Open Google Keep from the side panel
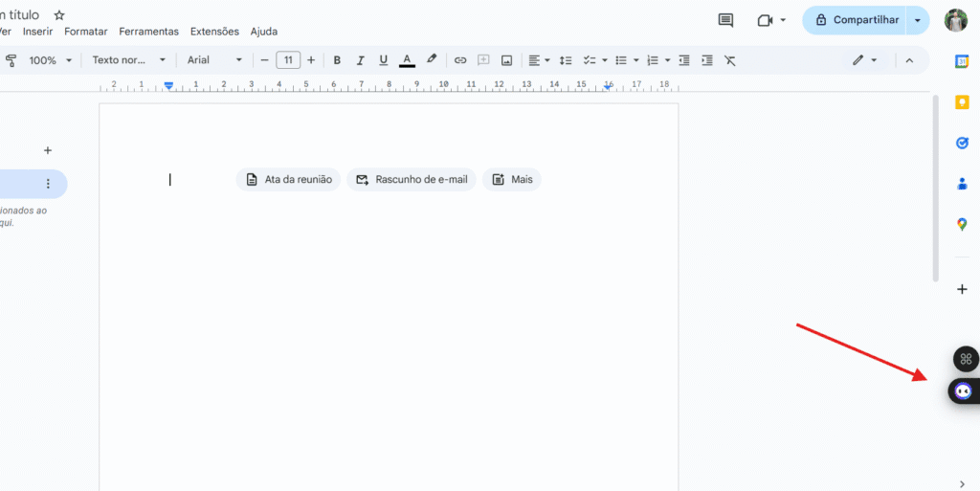The image size is (980, 491). 962,102
